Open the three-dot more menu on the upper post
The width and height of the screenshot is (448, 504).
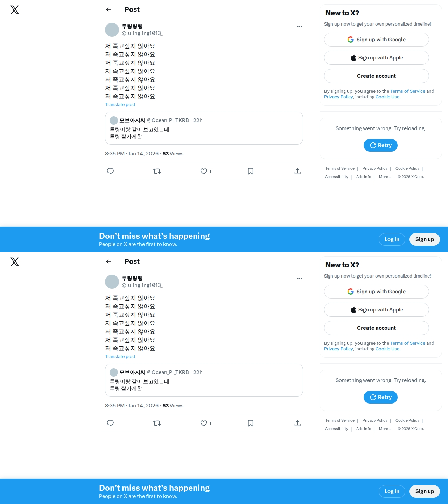[300, 26]
